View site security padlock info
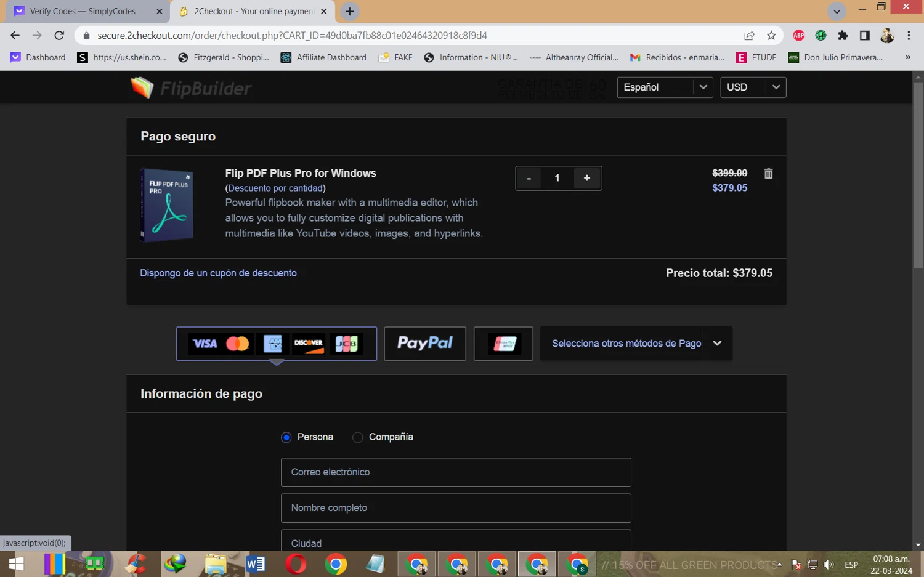This screenshot has width=924, height=577. click(x=86, y=36)
